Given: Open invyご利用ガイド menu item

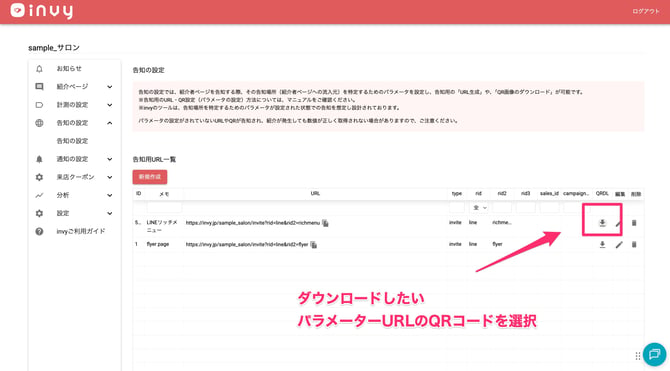Looking at the screenshot, I should tap(81, 232).
